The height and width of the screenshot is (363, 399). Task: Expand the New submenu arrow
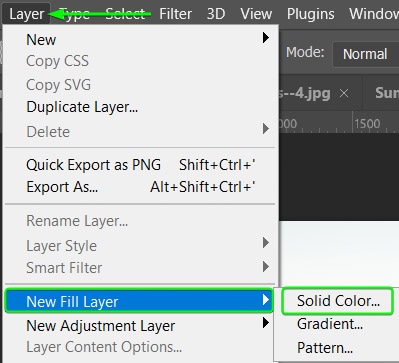[266, 38]
